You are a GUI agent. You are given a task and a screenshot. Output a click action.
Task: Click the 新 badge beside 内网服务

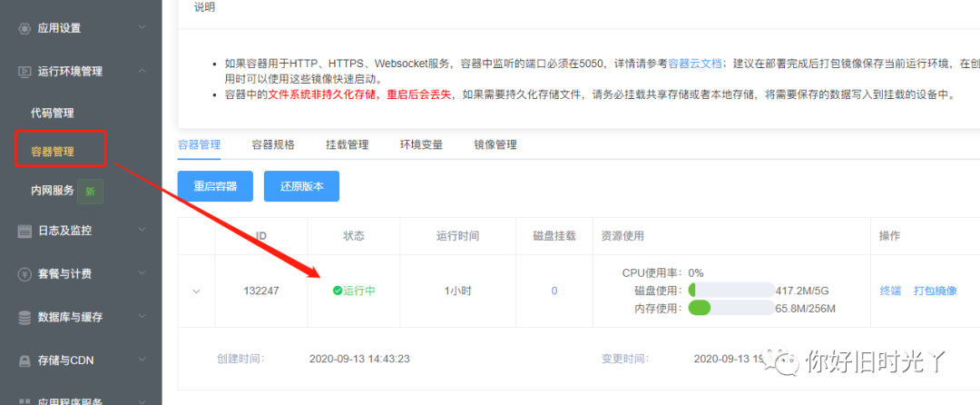point(90,192)
